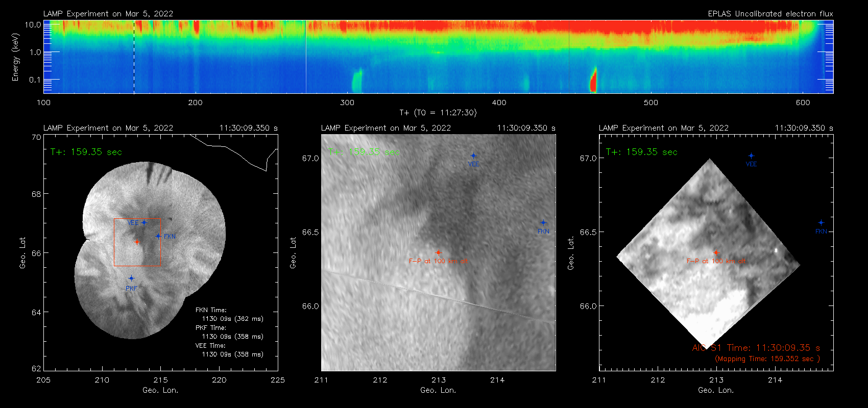
Task: Click the dashed time cursor in the spectrogram
Action: pos(134,57)
